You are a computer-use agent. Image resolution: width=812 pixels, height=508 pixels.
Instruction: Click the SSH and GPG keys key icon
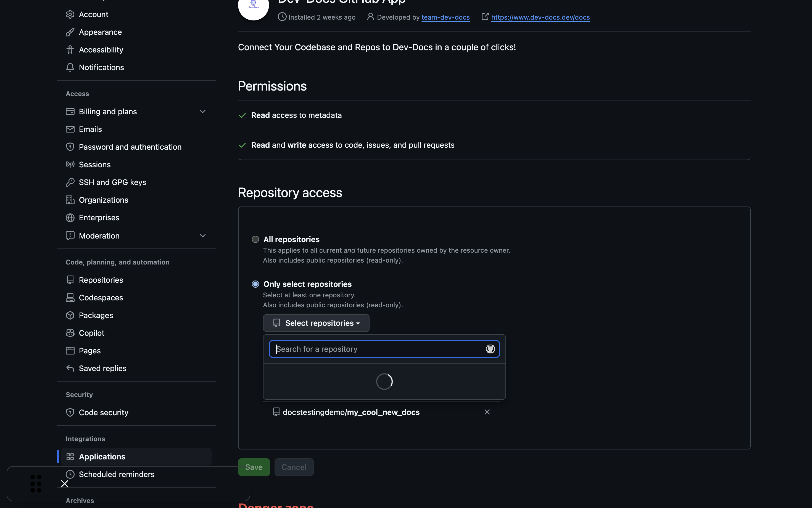tap(70, 182)
